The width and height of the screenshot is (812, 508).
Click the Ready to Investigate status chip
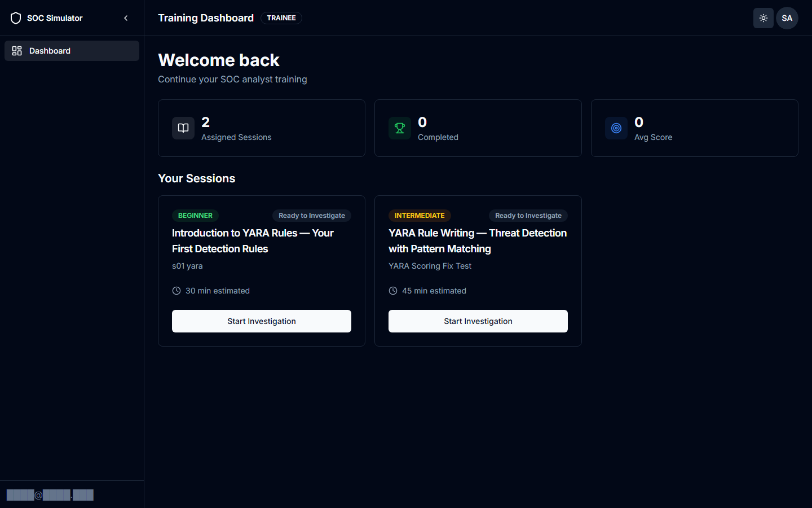(x=311, y=215)
